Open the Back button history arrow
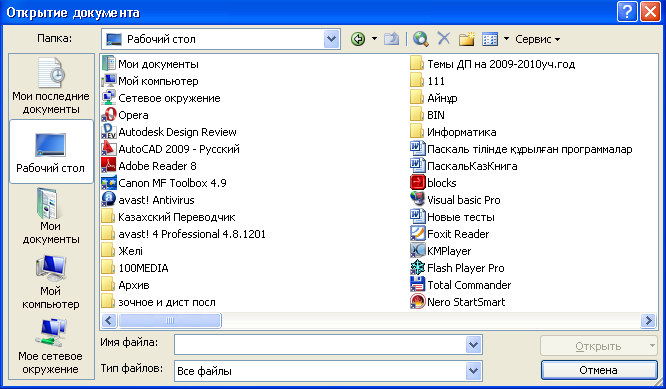Screen dimensions: 666x389 click(x=374, y=39)
